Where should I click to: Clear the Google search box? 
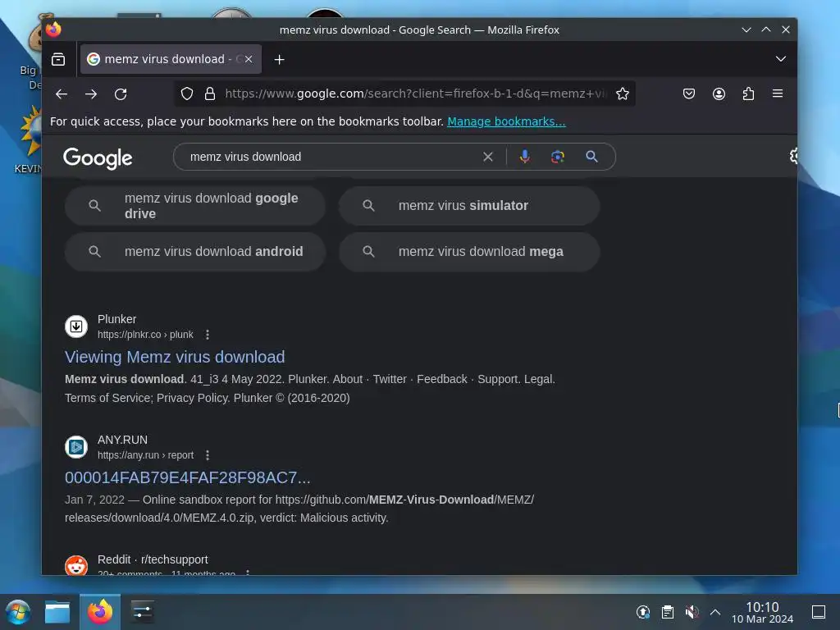487,157
